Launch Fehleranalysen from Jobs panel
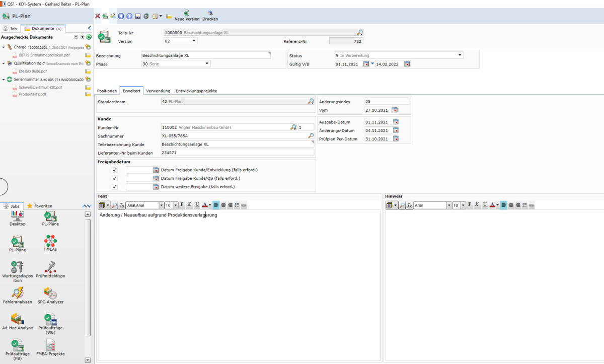 18,296
